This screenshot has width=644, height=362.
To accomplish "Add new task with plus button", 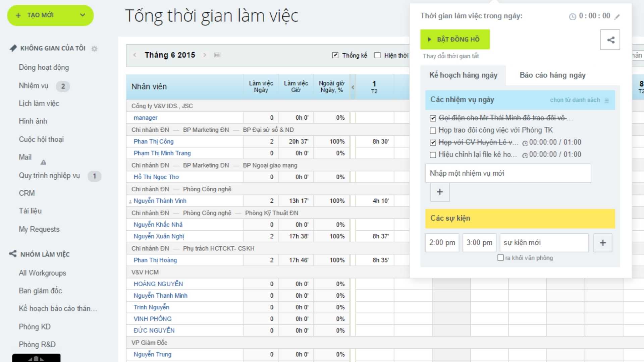I will [440, 192].
